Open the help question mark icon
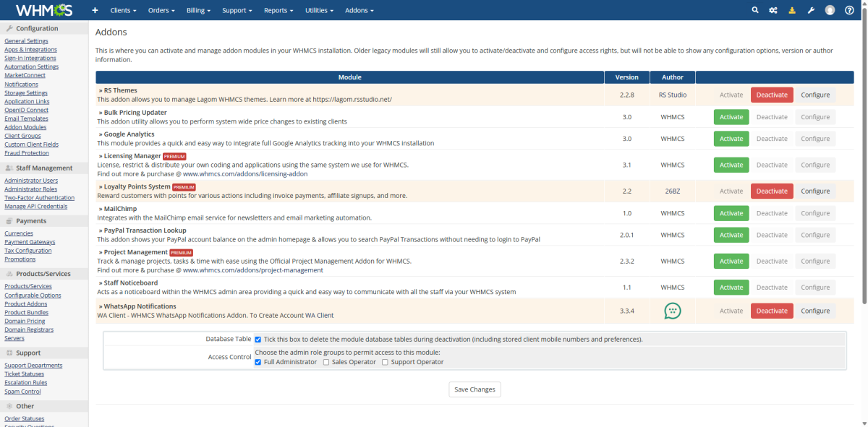Image resolution: width=868 pixels, height=427 pixels. point(849,10)
